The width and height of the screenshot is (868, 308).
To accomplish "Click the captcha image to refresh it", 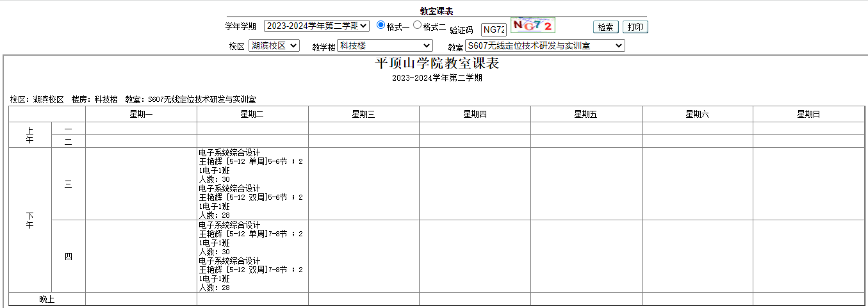I will [532, 25].
